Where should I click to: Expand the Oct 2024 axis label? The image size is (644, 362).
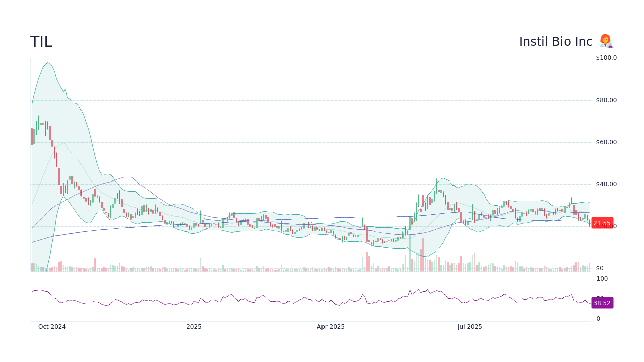click(x=52, y=326)
